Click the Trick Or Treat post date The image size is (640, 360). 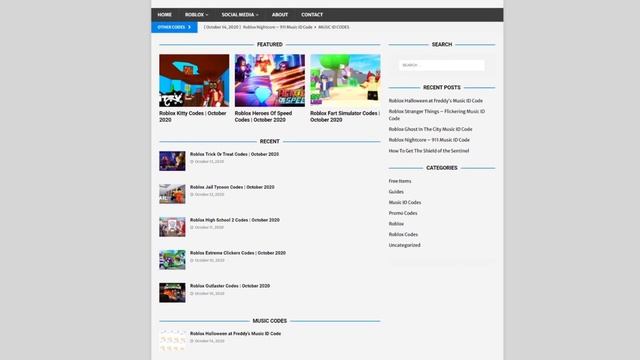click(x=209, y=162)
